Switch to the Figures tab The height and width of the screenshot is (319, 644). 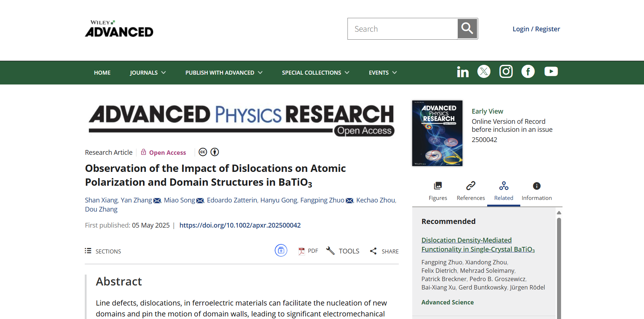click(x=438, y=191)
